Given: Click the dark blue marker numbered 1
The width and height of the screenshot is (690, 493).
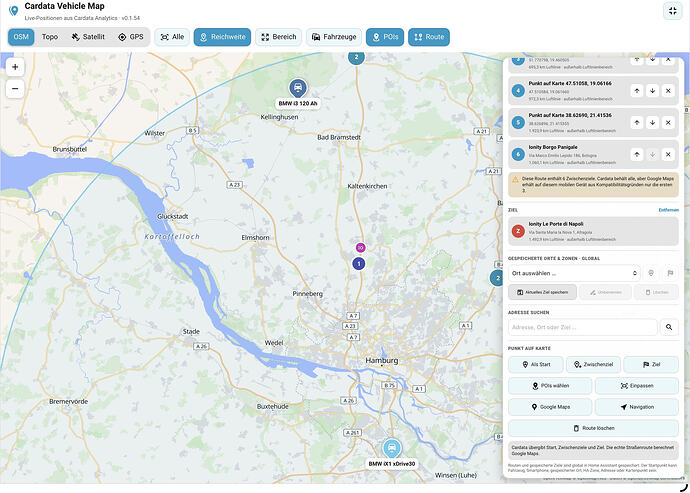Looking at the screenshot, I should 359,264.
